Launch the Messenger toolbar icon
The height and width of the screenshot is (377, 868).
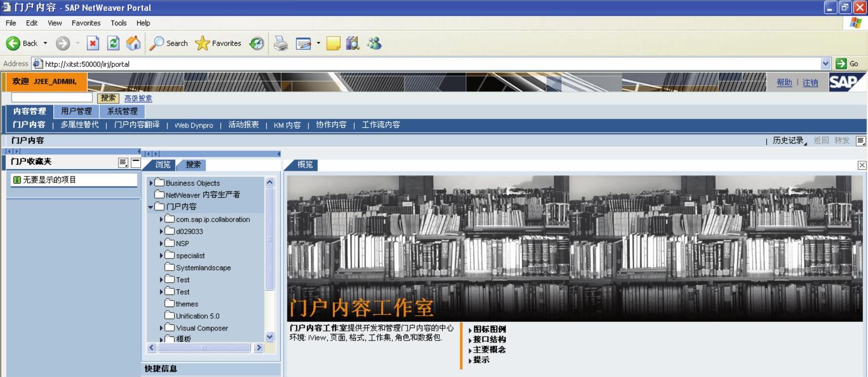(x=374, y=44)
